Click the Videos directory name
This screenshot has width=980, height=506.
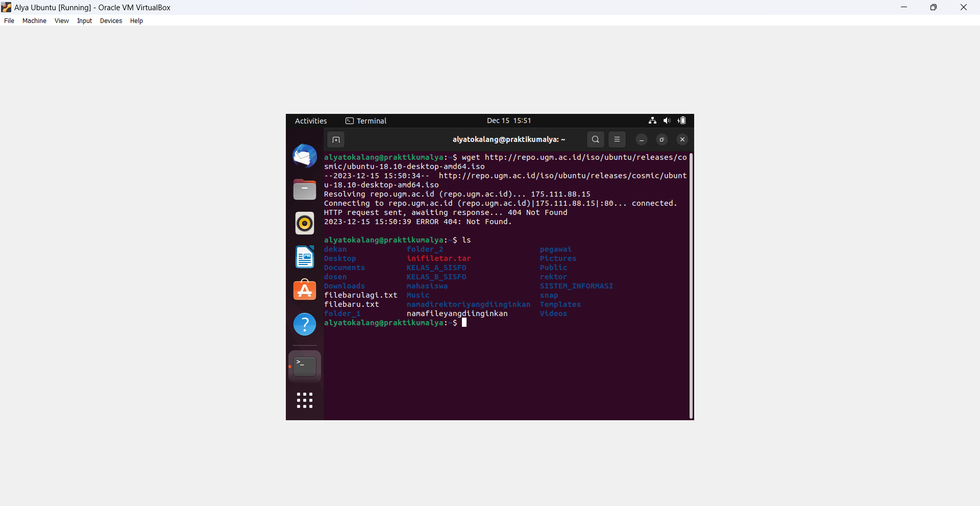click(x=553, y=314)
